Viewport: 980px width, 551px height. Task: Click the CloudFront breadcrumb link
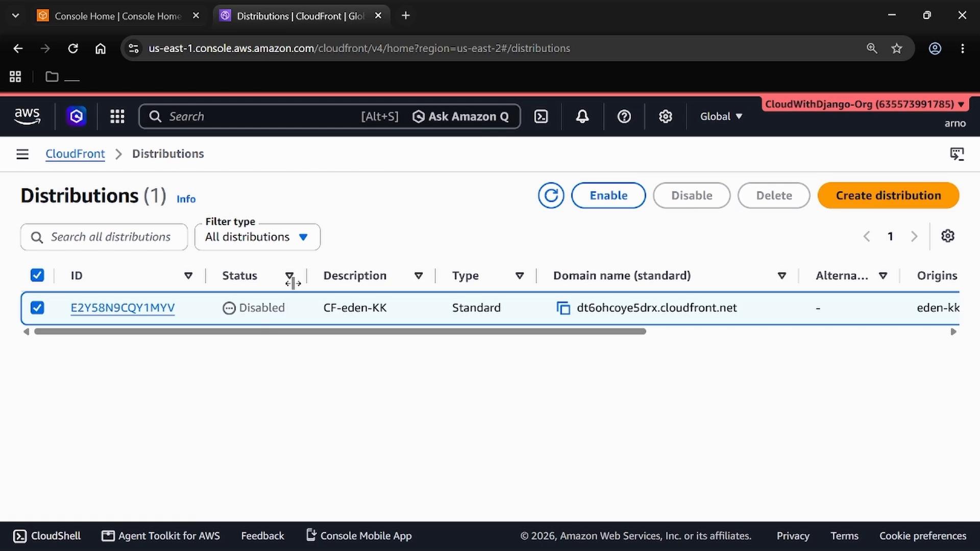pos(75,154)
